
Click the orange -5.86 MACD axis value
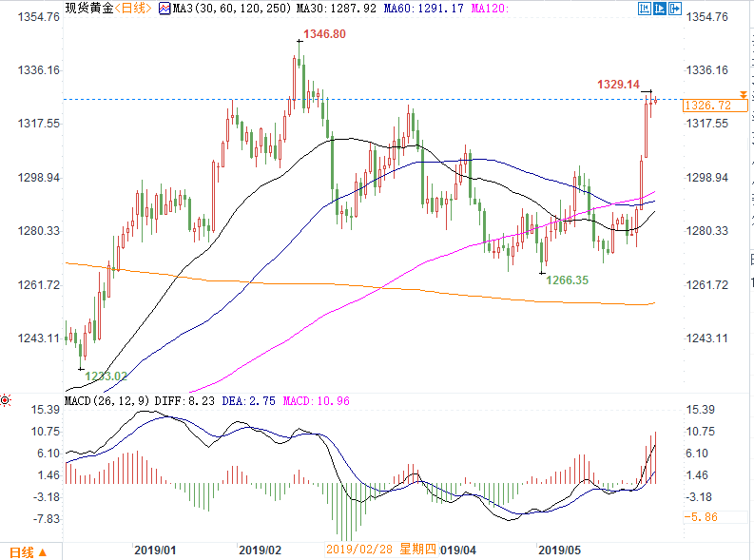701,517
